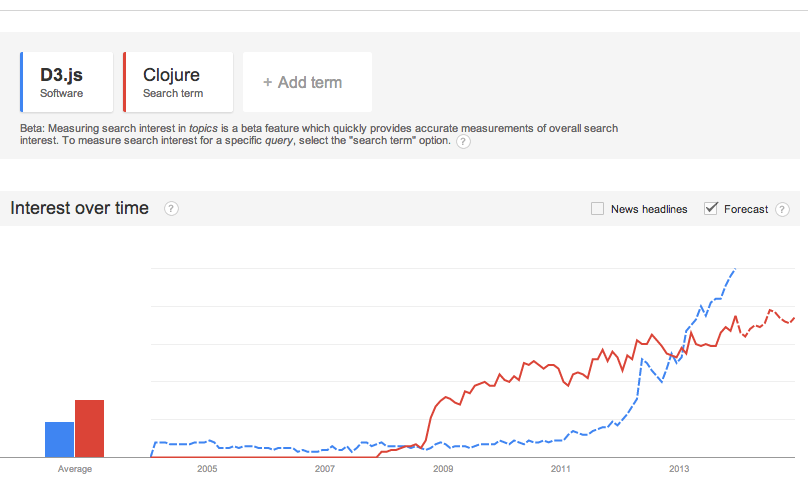Click the blue D3.js average bar
Viewport: 808px width, 488px height.
coord(59,439)
